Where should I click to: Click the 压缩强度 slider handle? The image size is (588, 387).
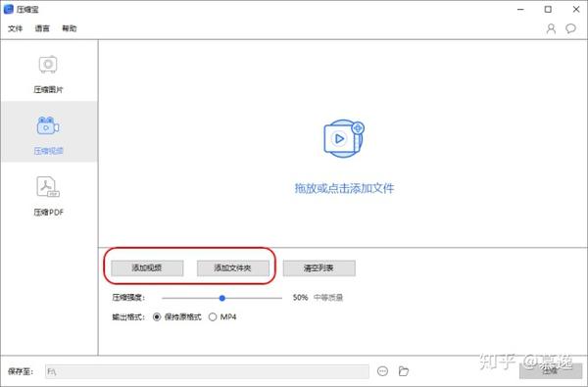[x=222, y=298]
